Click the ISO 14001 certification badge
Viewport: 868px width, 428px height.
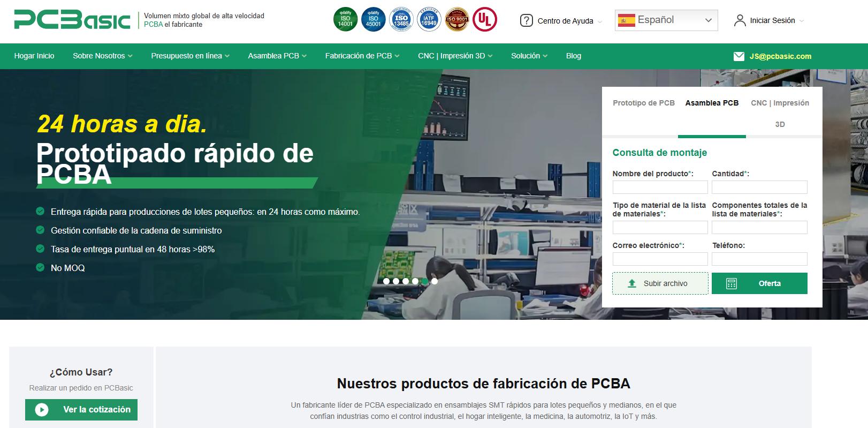(345, 20)
